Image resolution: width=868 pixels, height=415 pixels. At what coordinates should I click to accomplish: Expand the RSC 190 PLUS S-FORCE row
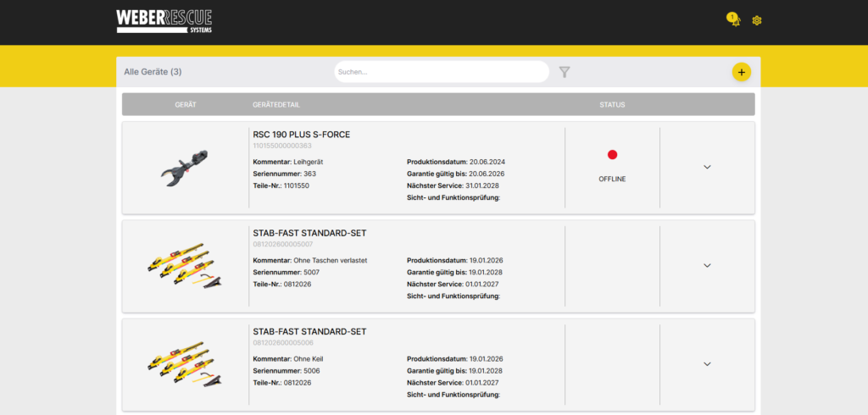coord(707,167)
